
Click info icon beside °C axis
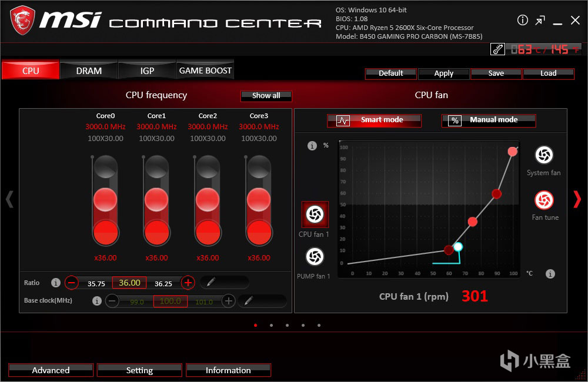[550, 274]
